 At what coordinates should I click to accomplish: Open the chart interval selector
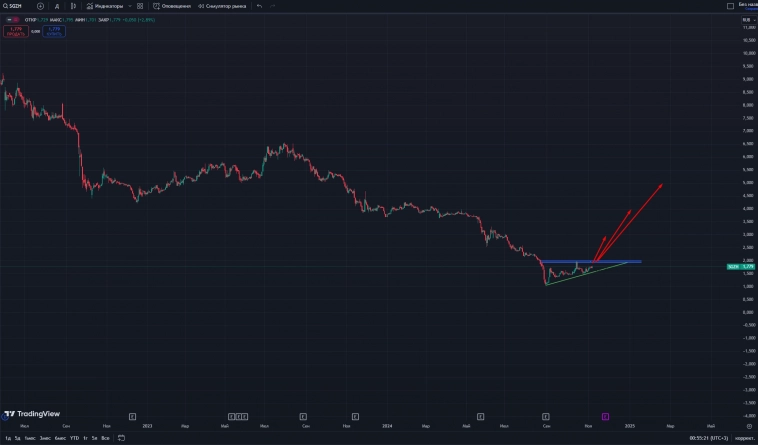click(56, 5)
